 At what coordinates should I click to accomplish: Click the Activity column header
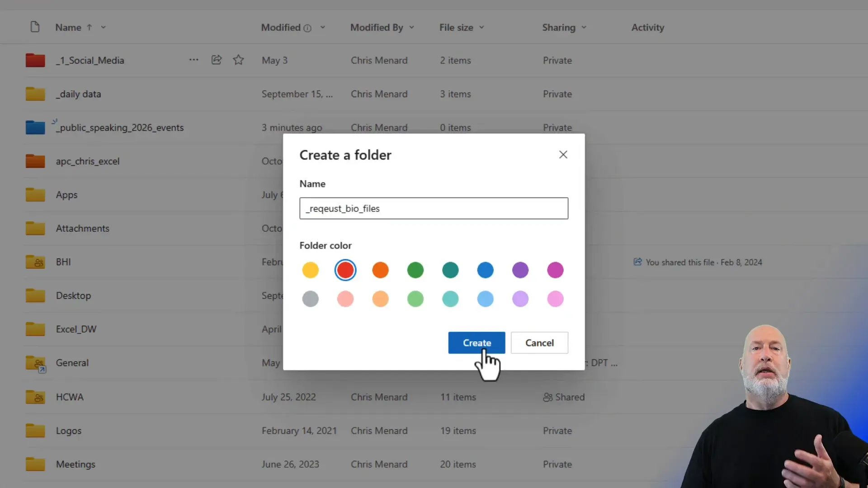[x=647, y=28]
